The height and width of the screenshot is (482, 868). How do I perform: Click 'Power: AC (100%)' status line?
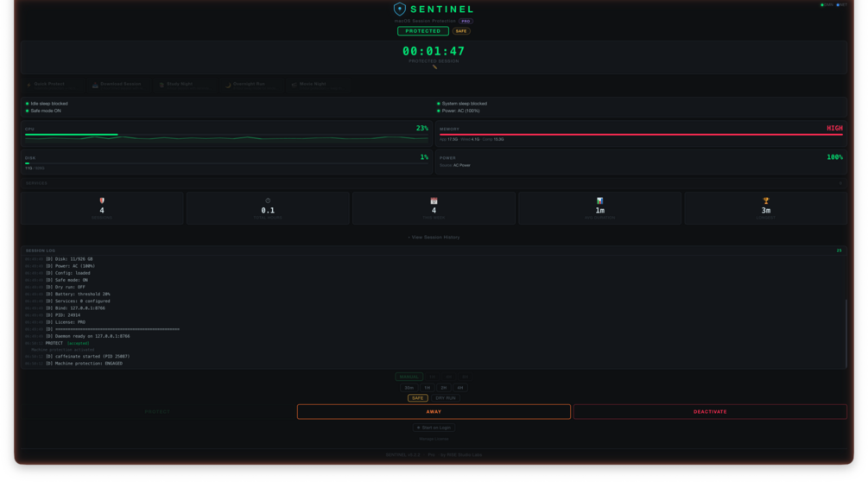click(x=459, y=111)
